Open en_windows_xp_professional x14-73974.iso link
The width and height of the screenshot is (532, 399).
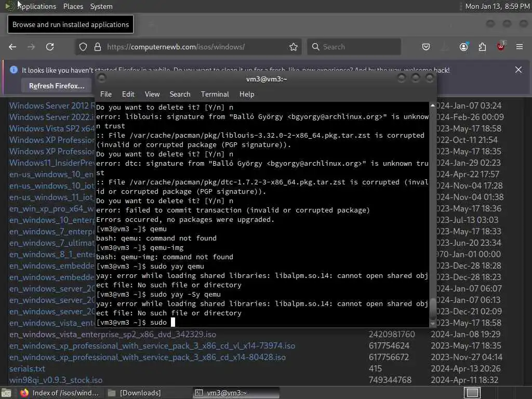(x=152, y=345)
